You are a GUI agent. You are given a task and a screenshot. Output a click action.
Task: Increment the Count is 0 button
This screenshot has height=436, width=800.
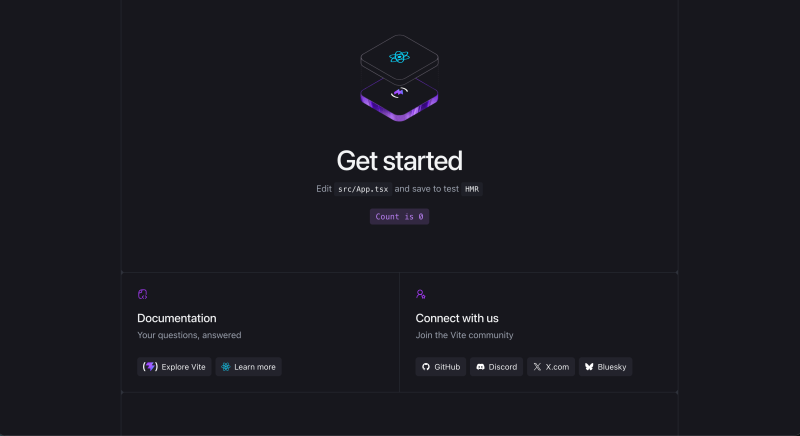(x=399, y=217)
